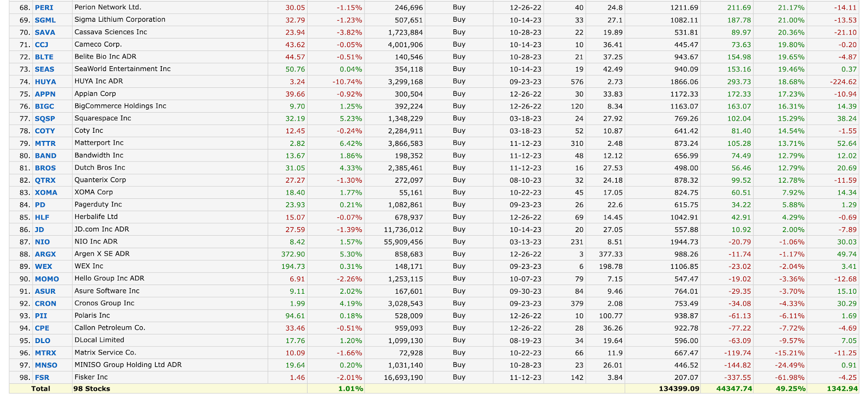Screen dimensions: 868x400
Task: Select the company name SeaWorld Entertainment Inc
Action: (123, 69)
